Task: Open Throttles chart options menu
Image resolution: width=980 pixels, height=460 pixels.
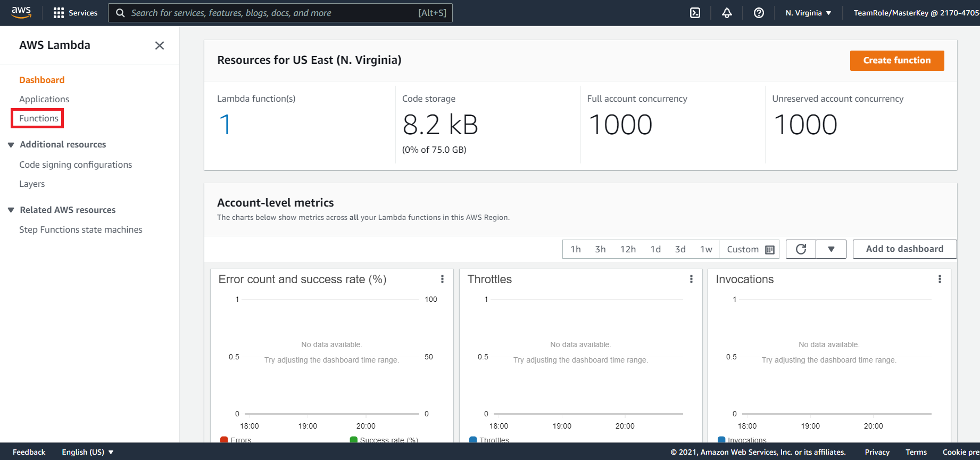Action: (691, 279)
